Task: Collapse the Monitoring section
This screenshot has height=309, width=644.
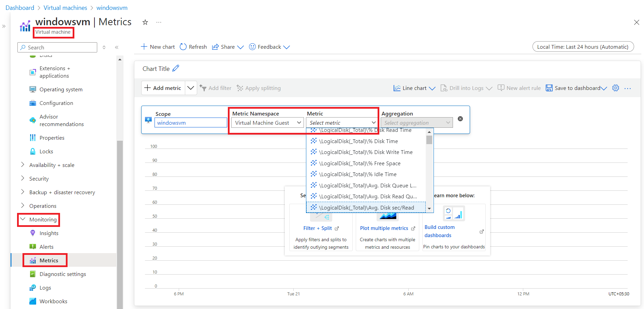Action: pyautogui.click(x=23, y=219)
